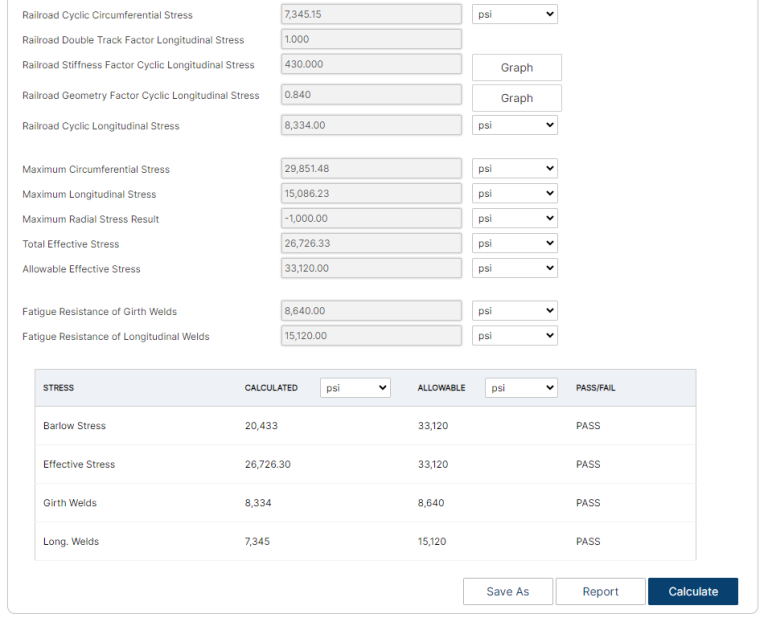Open Railroad Cyclic Longitudinal Stress unit dropdown
Image resolution: width=768 pixels, height=622 pixels.
coord(514,126)
